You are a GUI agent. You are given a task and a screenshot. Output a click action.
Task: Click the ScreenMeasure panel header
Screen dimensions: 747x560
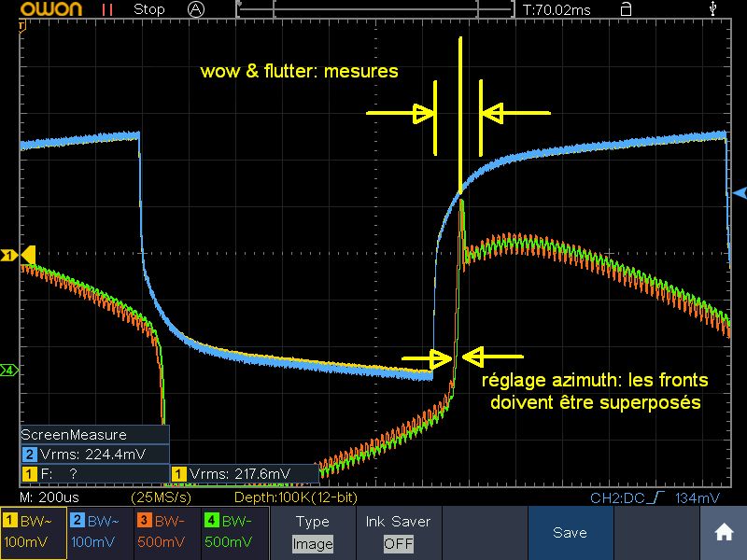coord(94,434)
